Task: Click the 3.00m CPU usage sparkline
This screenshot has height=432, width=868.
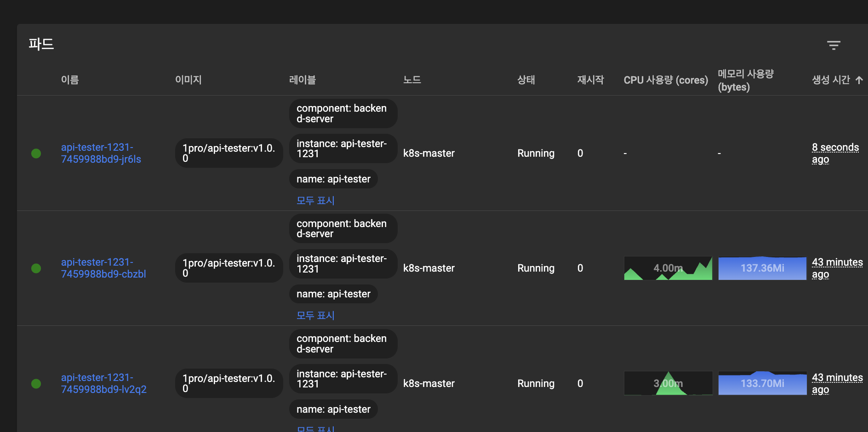Action: click(668, 384)
